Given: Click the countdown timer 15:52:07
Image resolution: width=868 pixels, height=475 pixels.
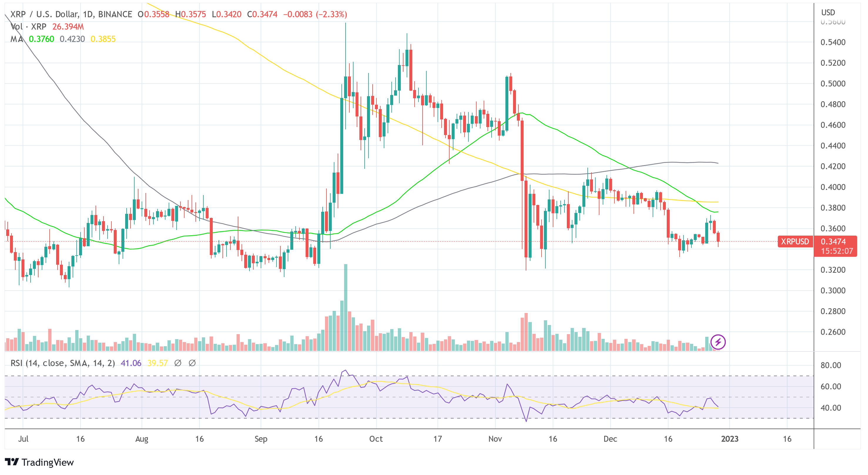Looking at the screenshot, I should pyautogui.click(x=837, y=251).
